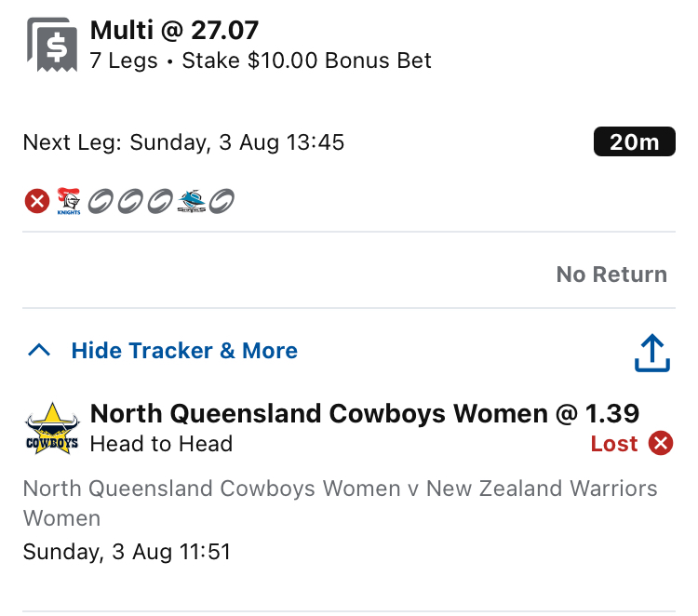698x616 pixels.
Task: Collapse using the Hide Tracker chevron
Action: [39, 350]
